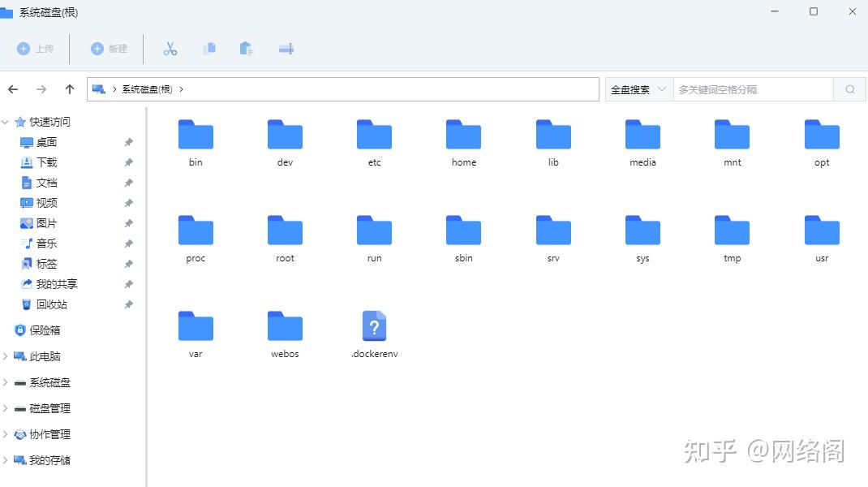The image size is (868, 487).
Task: Select the Cut tool in the toolbar
Action: click(170, 49)
